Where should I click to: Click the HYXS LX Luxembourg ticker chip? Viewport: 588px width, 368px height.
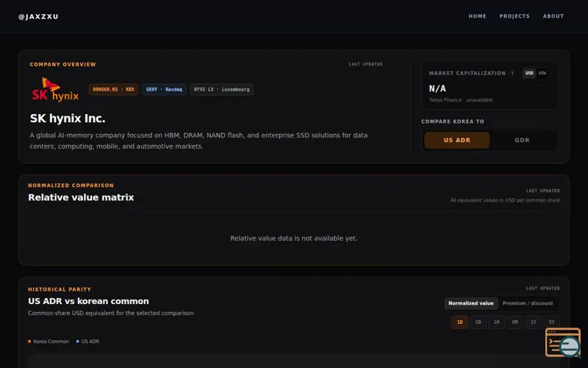222,89
